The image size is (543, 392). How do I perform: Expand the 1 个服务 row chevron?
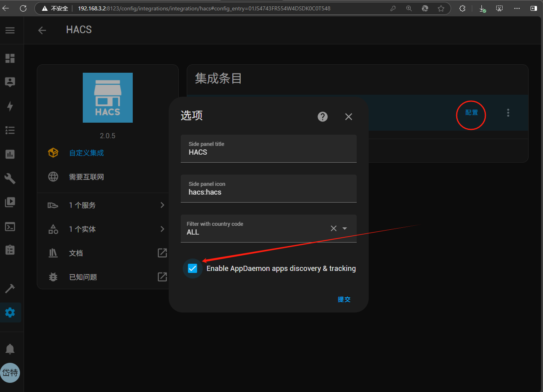(x=162, y=205)
